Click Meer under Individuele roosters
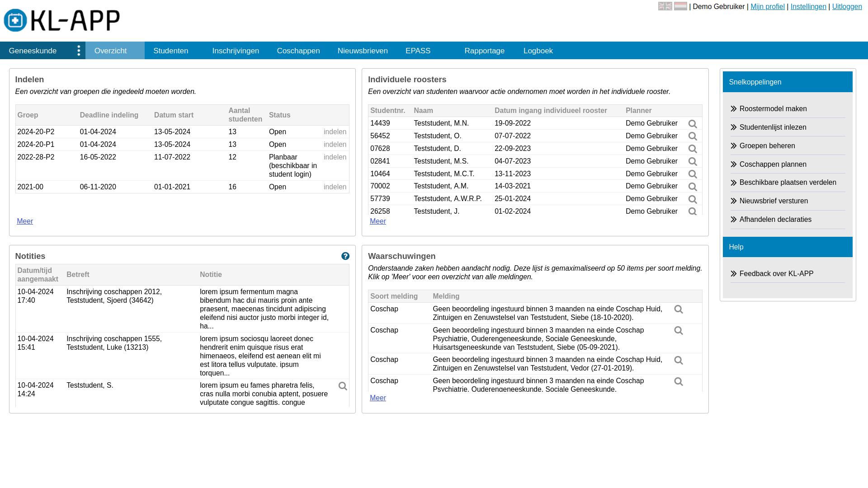Image resolution: width=868 pixels, height=488 pixels. (378, 221)
